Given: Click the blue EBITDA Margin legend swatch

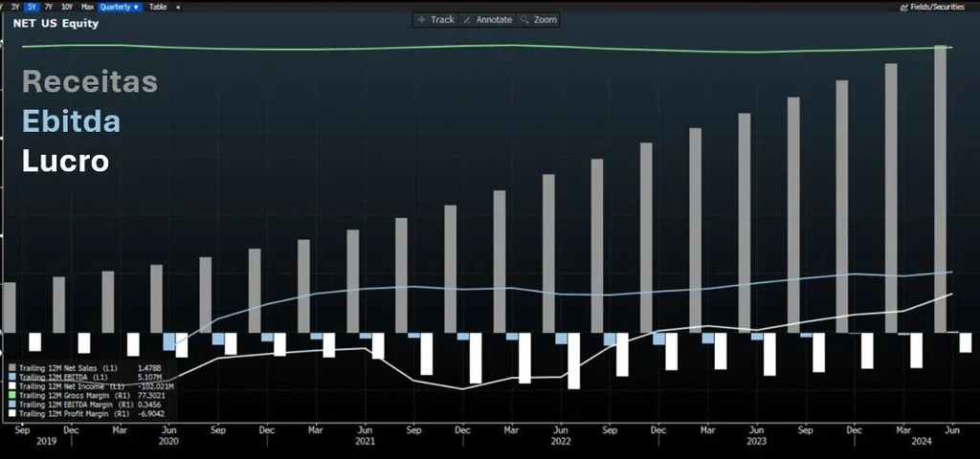Looking at the screenshot, I should [x=13, y=404].
